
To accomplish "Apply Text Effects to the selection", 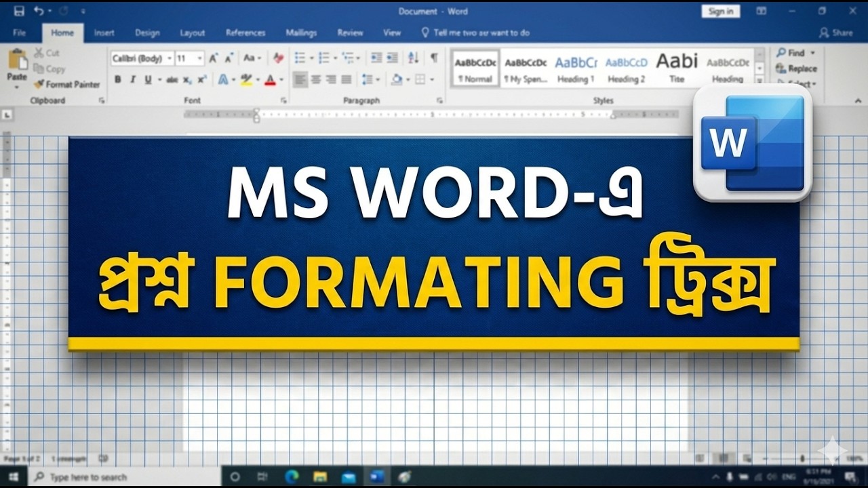I will pyautogui.click(x=222, y=80).
